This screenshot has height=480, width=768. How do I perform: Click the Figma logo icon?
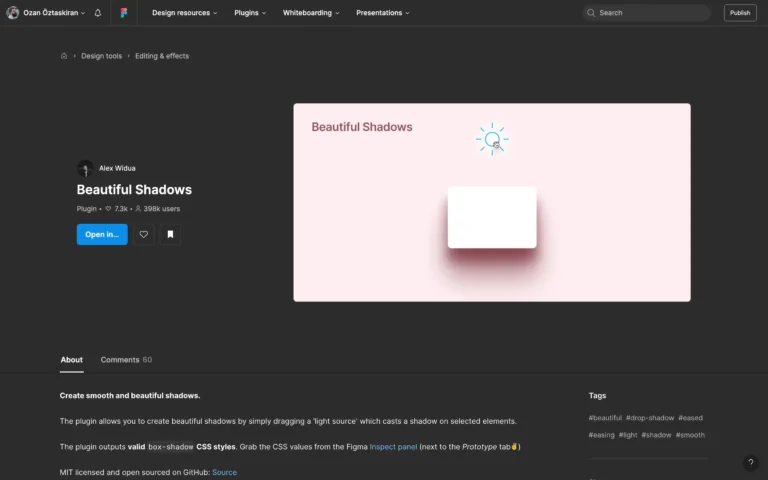tap(124, 13)
